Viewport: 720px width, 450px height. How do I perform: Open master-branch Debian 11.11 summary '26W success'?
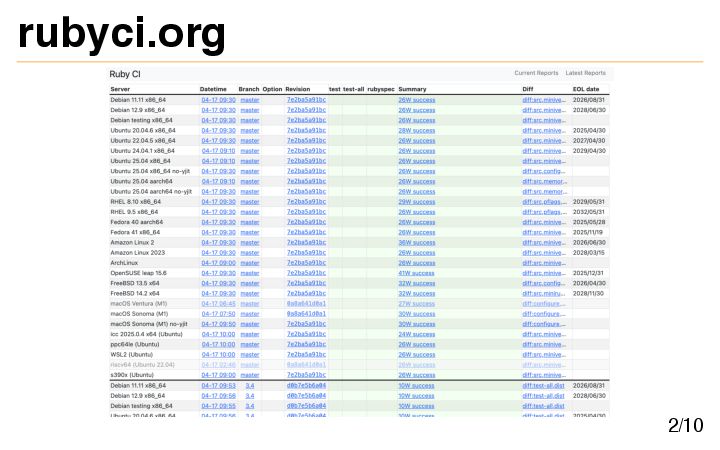point(416,100)
